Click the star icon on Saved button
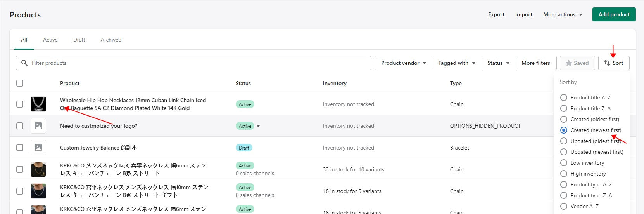This screenshot has width=644, height=214. [x=569, y=63]
